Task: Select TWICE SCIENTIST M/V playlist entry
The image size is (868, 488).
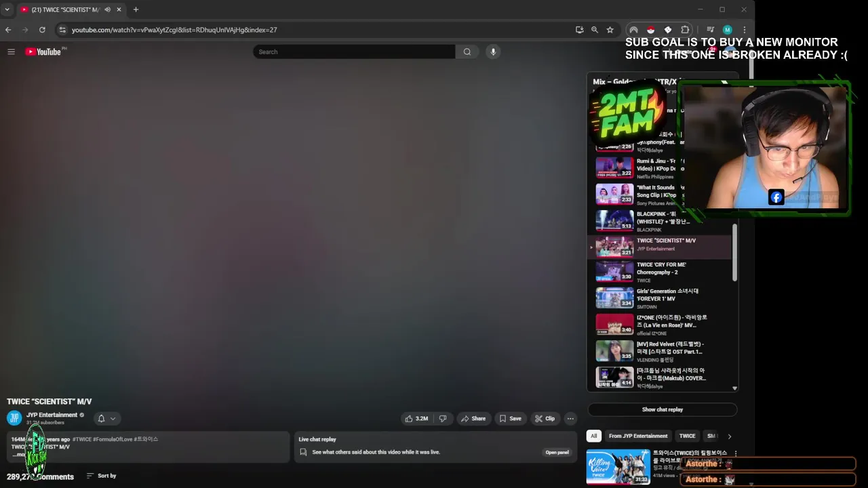Action: tap(660, 247)
